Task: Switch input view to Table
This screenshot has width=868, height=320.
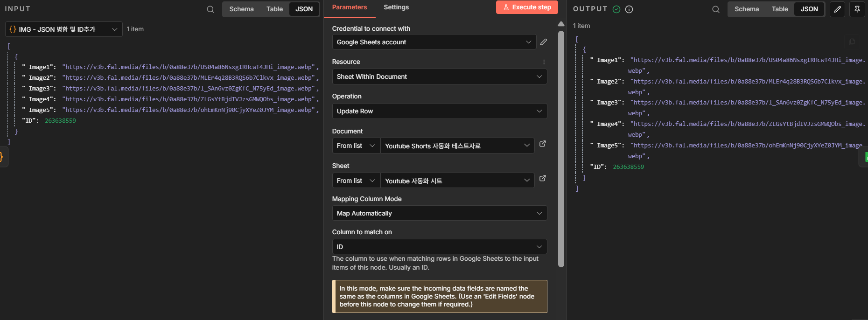Action: (x=274, y=9)
